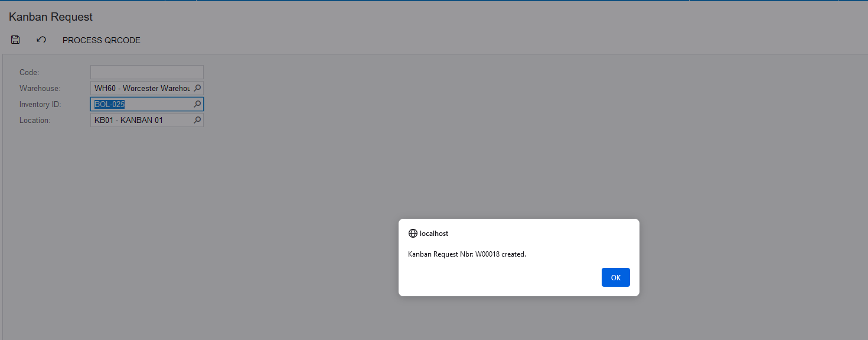Click the "Warehouse:" field label
Image resolution: width=868 pixels, height=340 pixels.
[x=40, y=88]
